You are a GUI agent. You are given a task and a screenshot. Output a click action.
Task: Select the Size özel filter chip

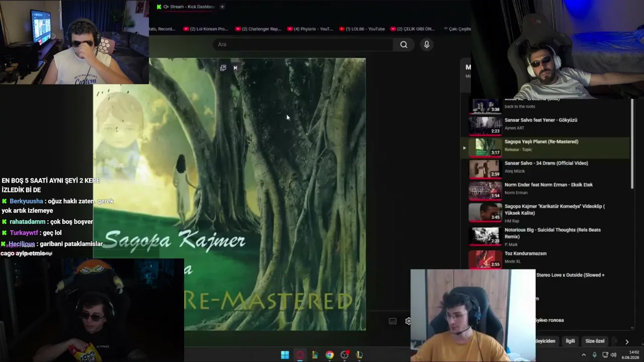[x=595, y=341]
